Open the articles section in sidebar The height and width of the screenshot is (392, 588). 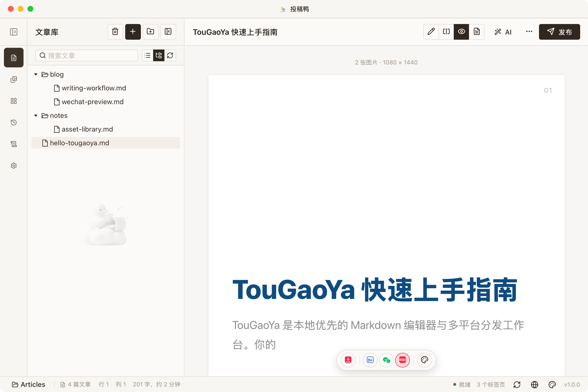click(x=13, y=58)
